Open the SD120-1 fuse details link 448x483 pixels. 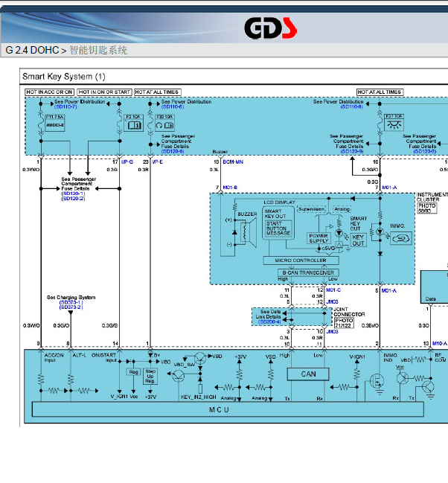[73, 193]
